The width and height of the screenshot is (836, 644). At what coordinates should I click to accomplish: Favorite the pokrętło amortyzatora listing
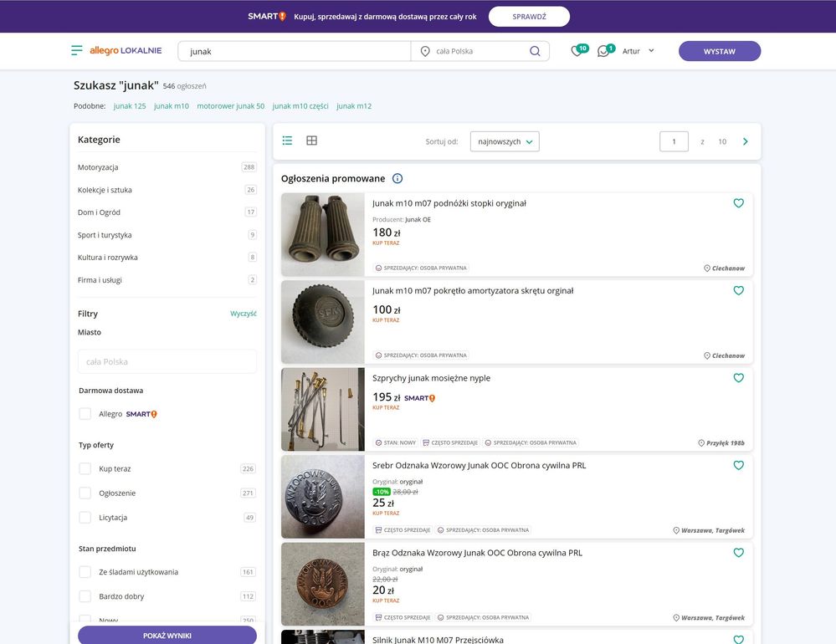click(x=738, y=290)
